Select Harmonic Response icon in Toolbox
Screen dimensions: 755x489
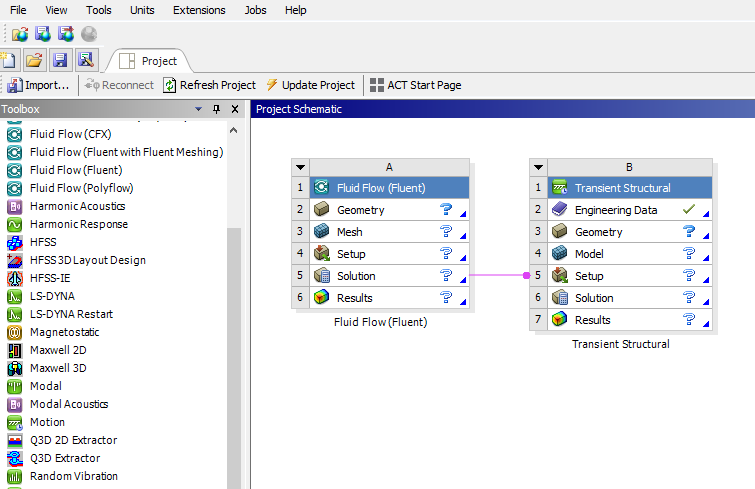[14, 224]
